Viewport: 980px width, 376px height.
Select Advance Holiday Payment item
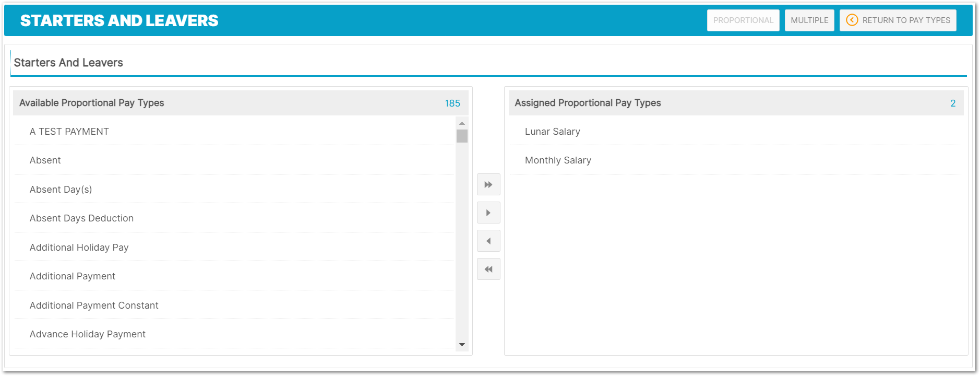(88, 334)
